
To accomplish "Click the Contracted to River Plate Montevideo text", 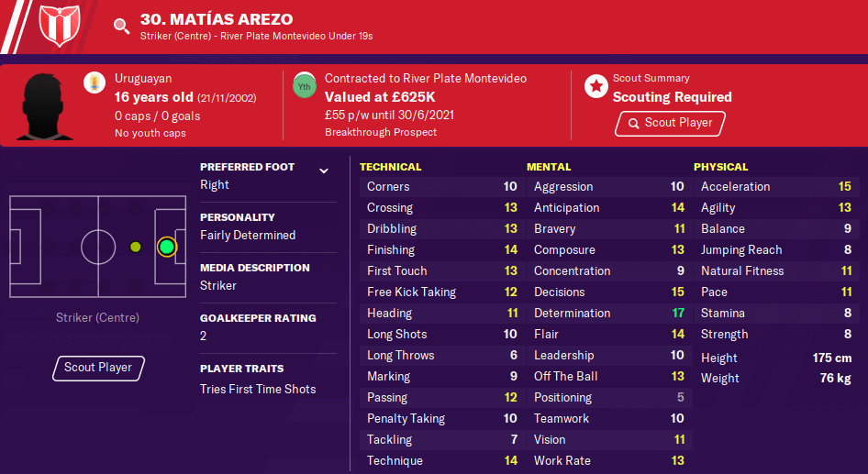I will tap(425, 79).
